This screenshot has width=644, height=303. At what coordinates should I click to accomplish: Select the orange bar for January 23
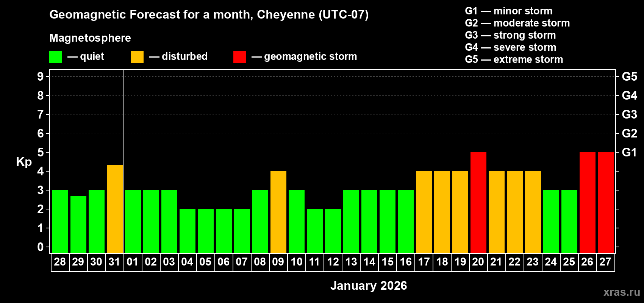533,212
